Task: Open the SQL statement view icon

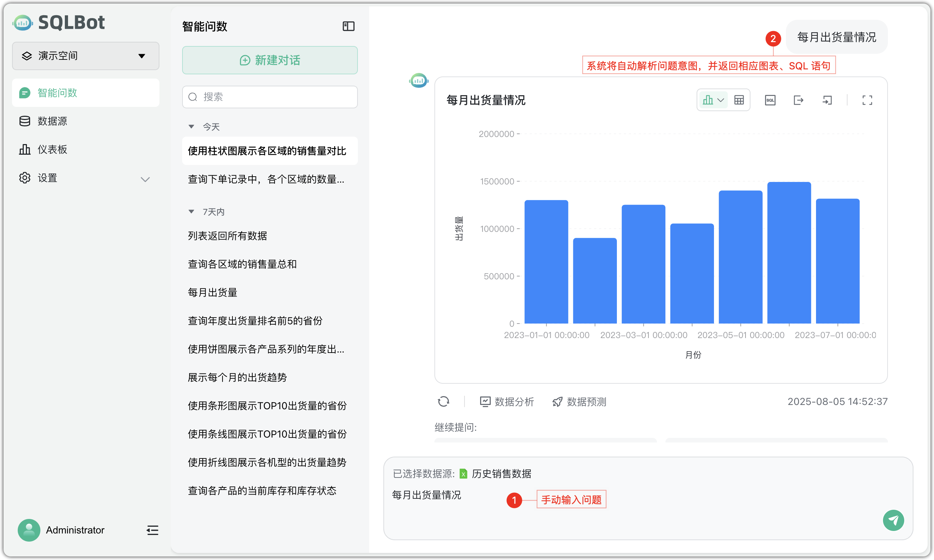Action: 770,99
